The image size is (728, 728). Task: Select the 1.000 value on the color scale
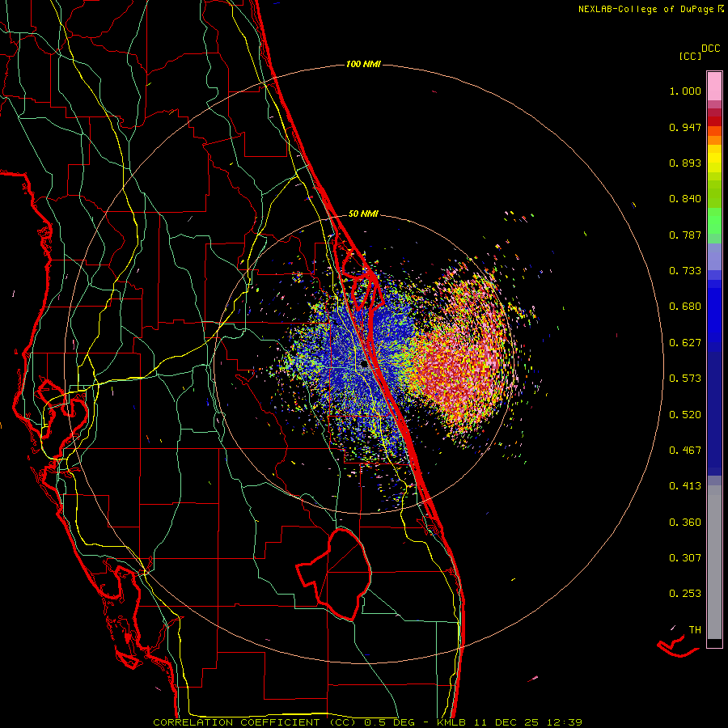pos(685,91)
